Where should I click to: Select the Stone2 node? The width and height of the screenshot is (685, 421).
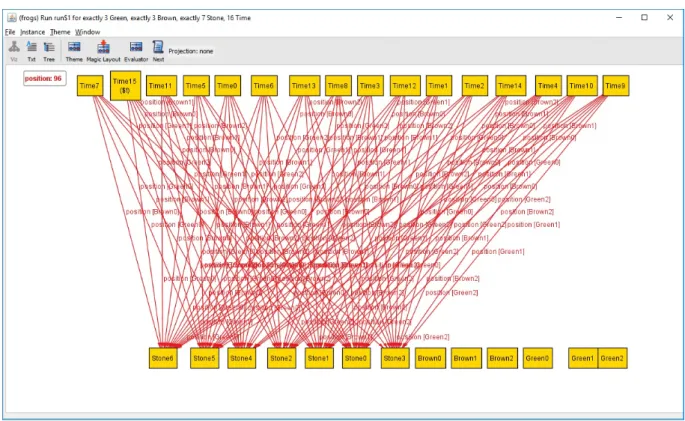pos(281,358)
